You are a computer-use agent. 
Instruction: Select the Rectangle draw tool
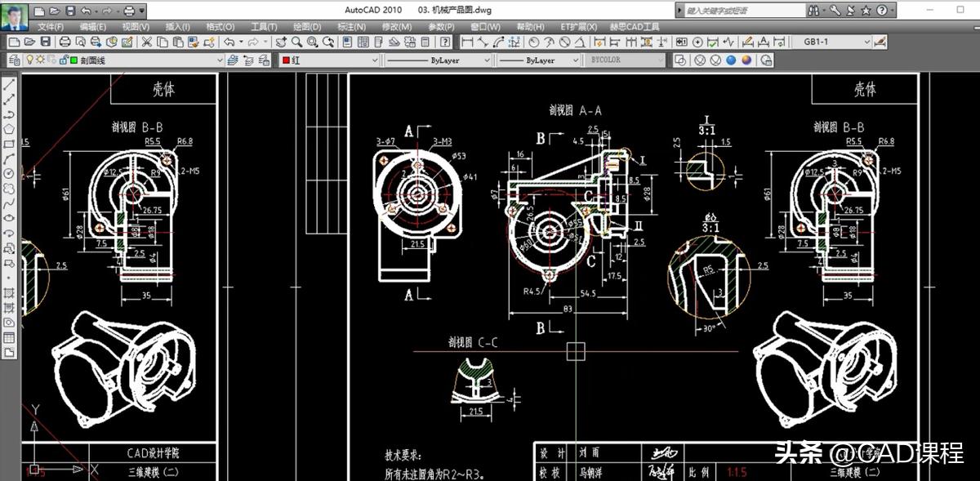tap(9, 144)
